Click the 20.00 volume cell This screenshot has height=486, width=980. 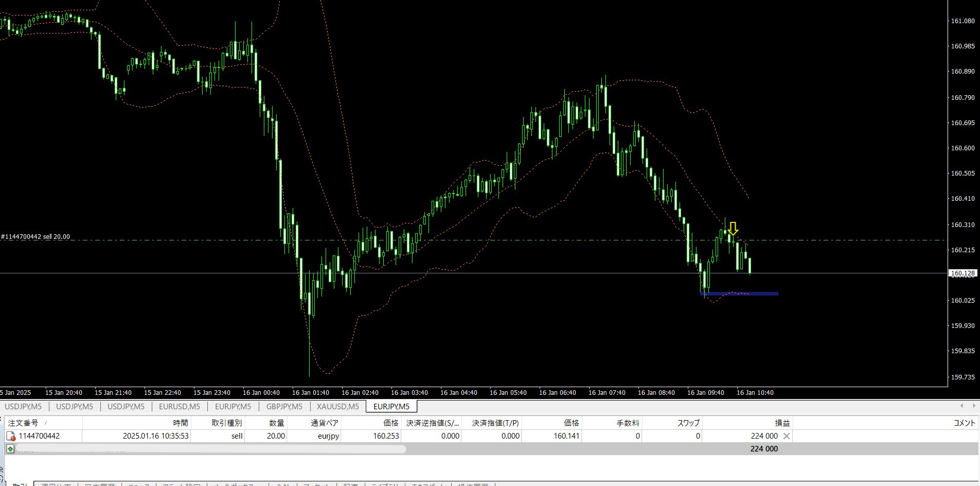(x=276, y=436)
